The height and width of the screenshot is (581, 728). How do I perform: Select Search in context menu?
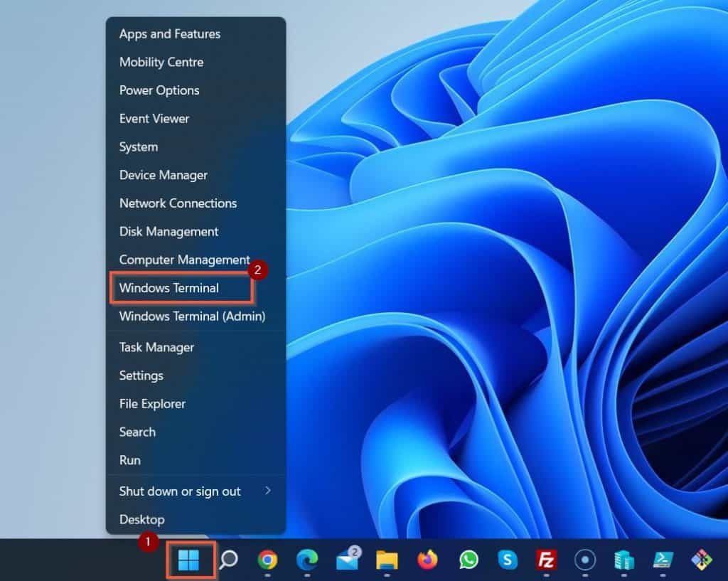[x=196, y=432]
